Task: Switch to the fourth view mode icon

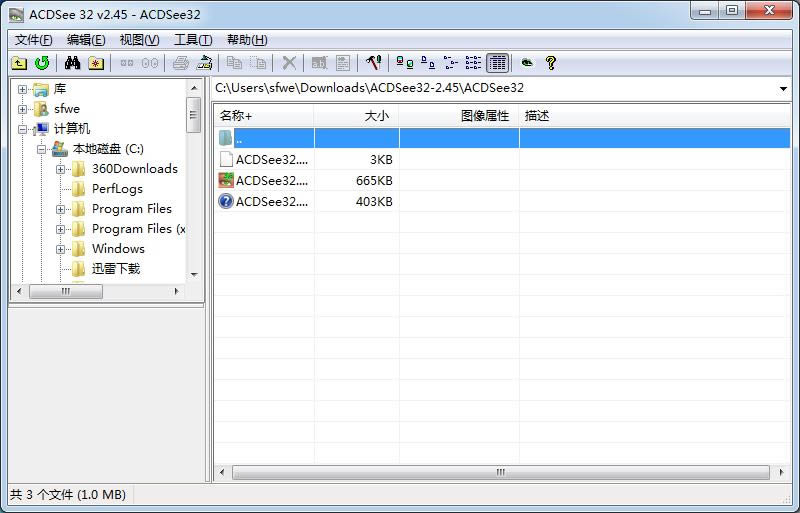Action: click(473, 63)
